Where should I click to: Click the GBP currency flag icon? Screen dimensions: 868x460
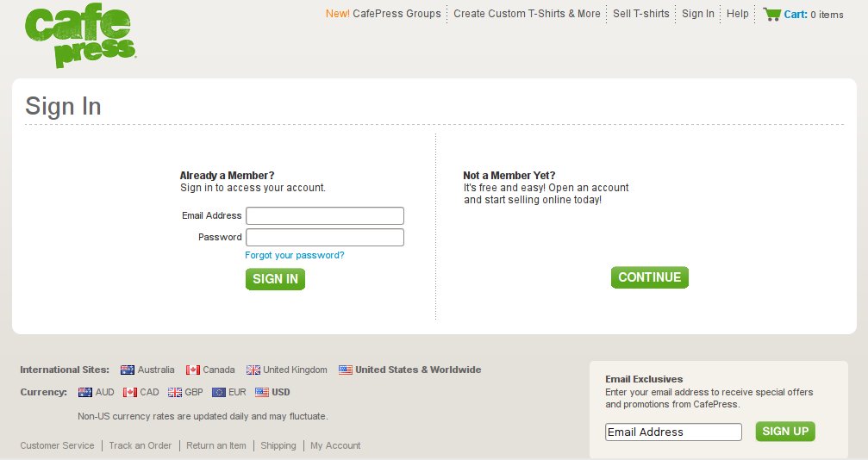[175, 393]
